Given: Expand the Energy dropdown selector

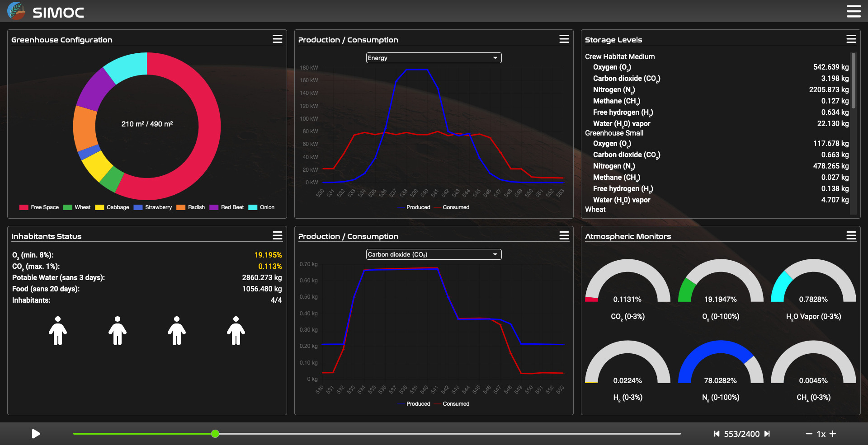Looking at the screenshot, I should coord(434,58).
